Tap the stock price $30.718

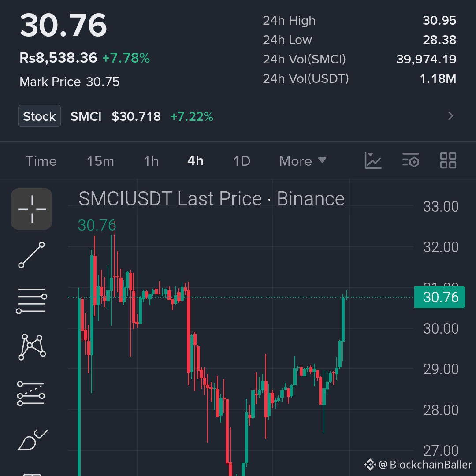(136, 116)
